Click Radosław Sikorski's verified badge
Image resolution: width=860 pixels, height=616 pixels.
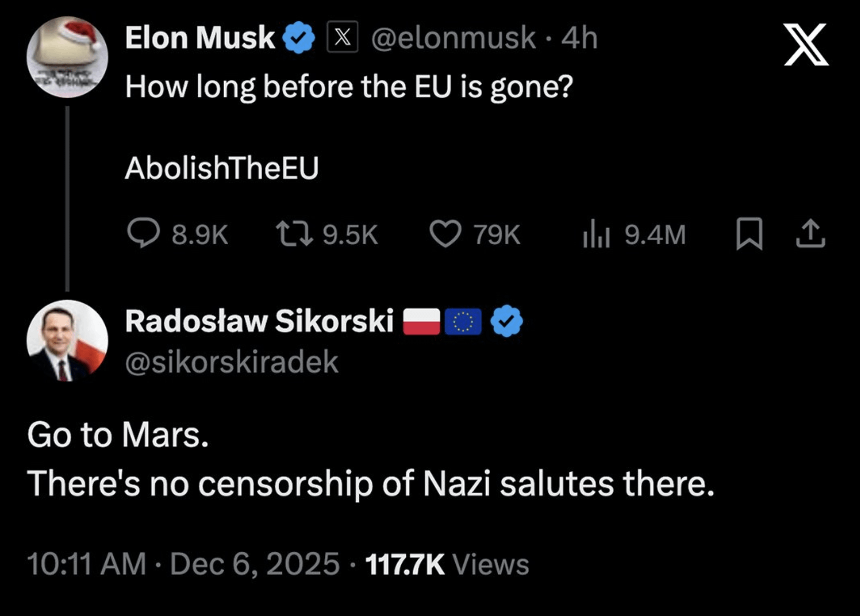(507, 321)
